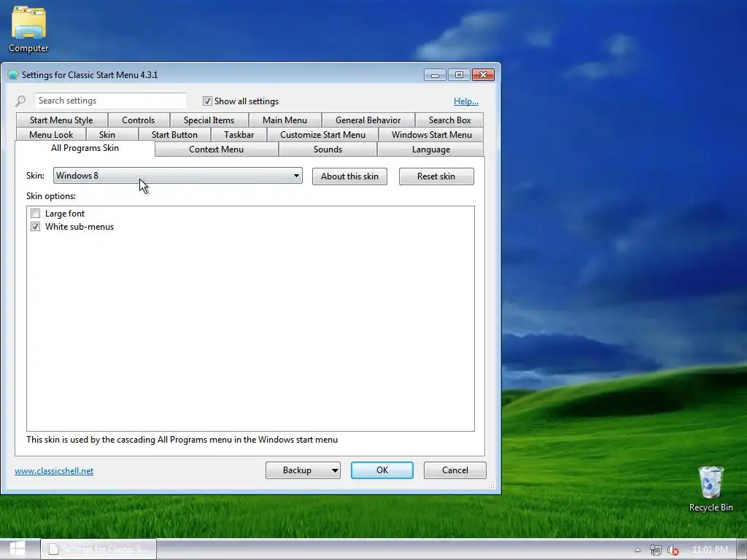Click the Show desktop strip on taskbar
Screen dimensions: 747x560
[x=742, y=550]
